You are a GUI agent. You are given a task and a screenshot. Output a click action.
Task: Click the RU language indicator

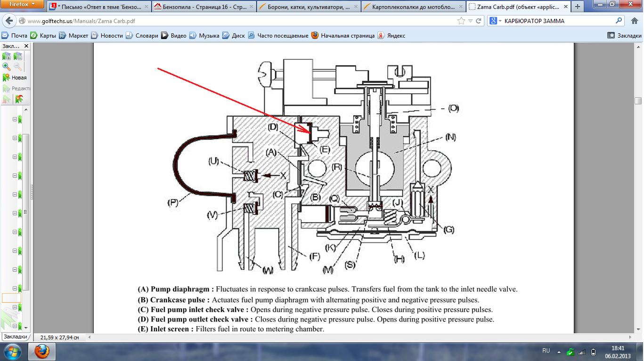(546, 351)
